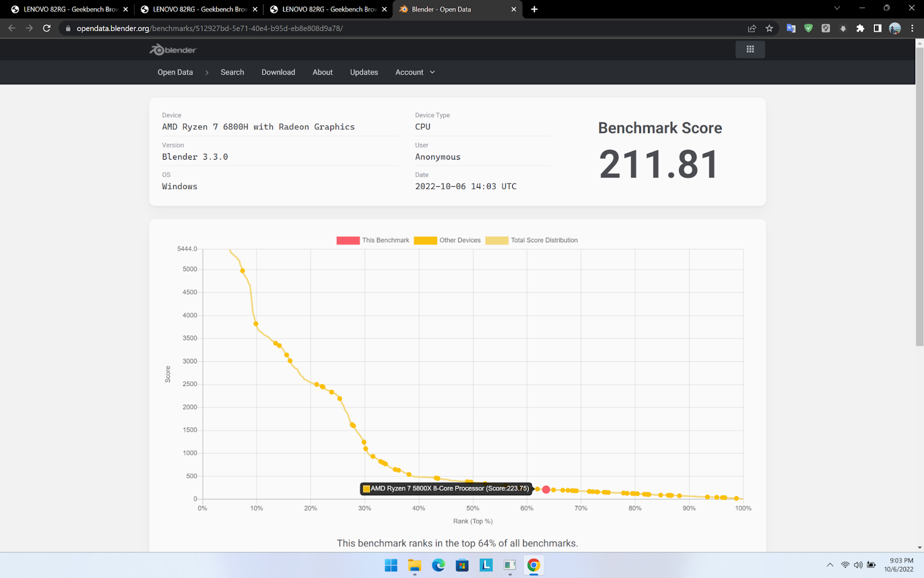Close the first LENOVO 82RG Geekbench tab
This screenshot has width=924, height=578.
[x=125, y=9]
